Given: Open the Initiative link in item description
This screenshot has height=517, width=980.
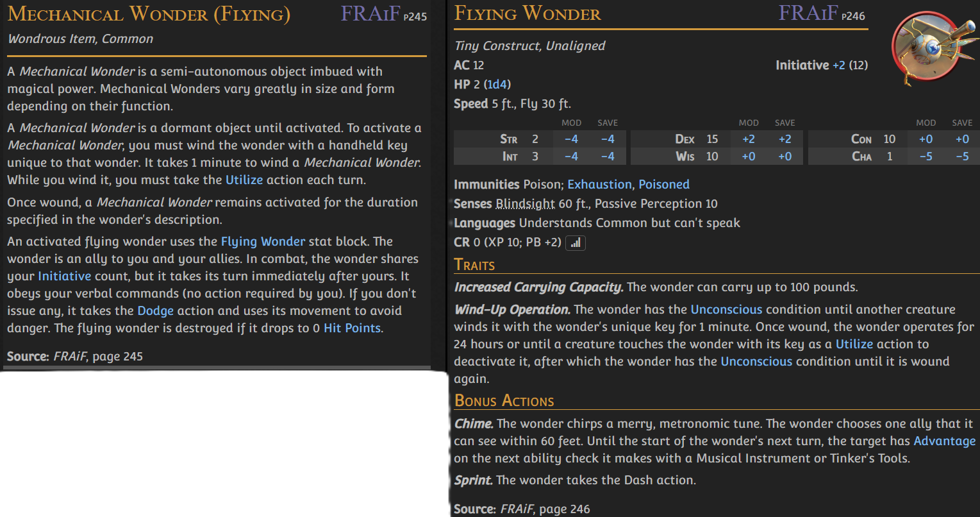Looking at the screenshot, I should coord(64,276).
